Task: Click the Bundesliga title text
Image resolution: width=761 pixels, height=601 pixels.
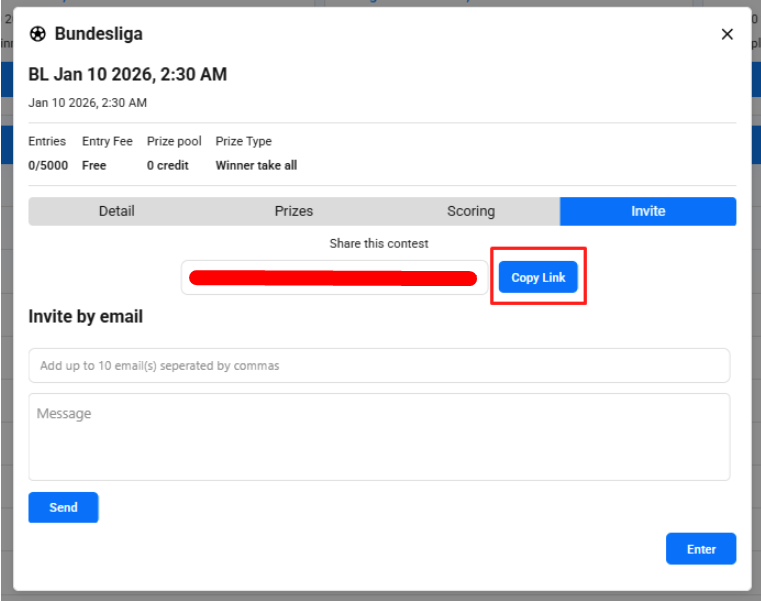Action: (98, 34)
